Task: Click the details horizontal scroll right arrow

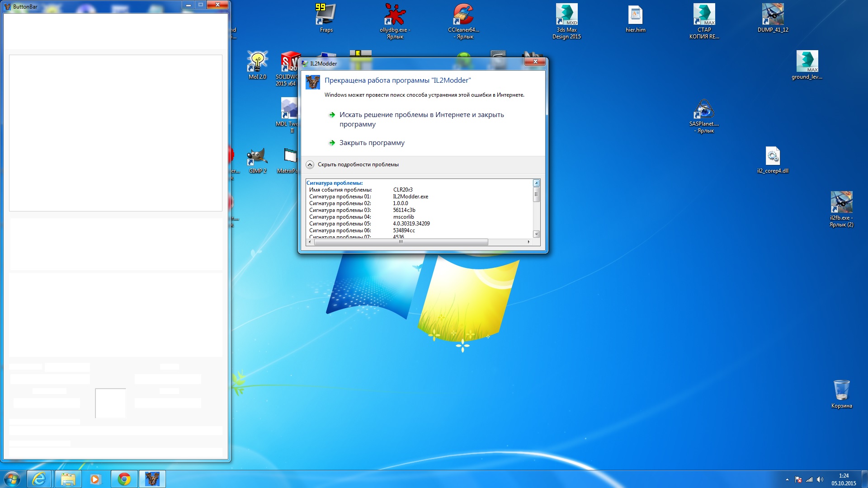Action: point(528,242)
